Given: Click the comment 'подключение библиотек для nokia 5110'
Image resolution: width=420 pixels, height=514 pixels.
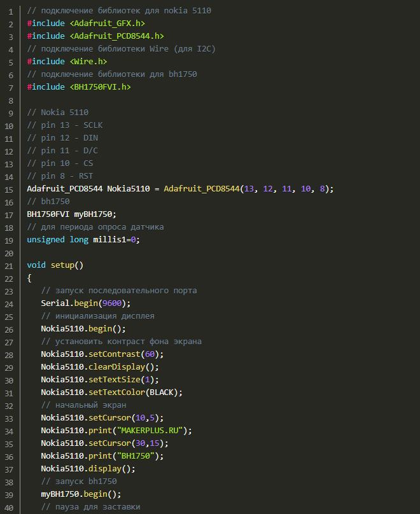Looking at the screenshot, I should (x=119, y=11).
